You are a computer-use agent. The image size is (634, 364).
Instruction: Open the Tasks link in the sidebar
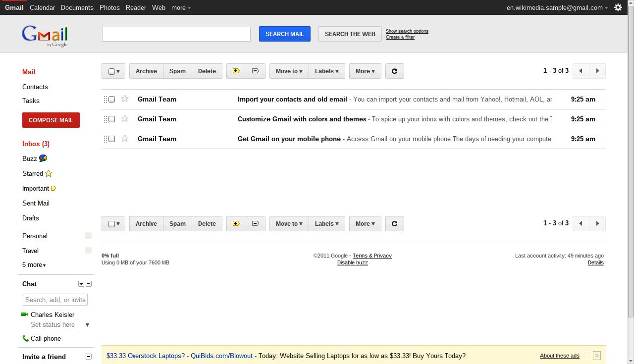point(31,101)
